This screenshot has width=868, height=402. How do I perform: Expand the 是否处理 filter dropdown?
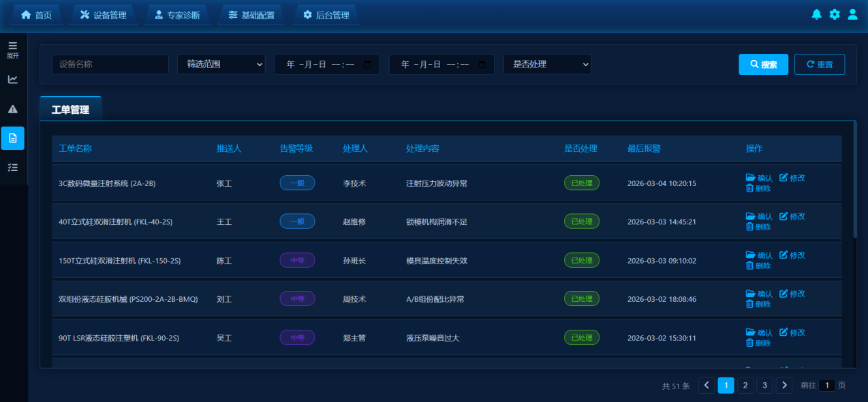pos(547,64)
